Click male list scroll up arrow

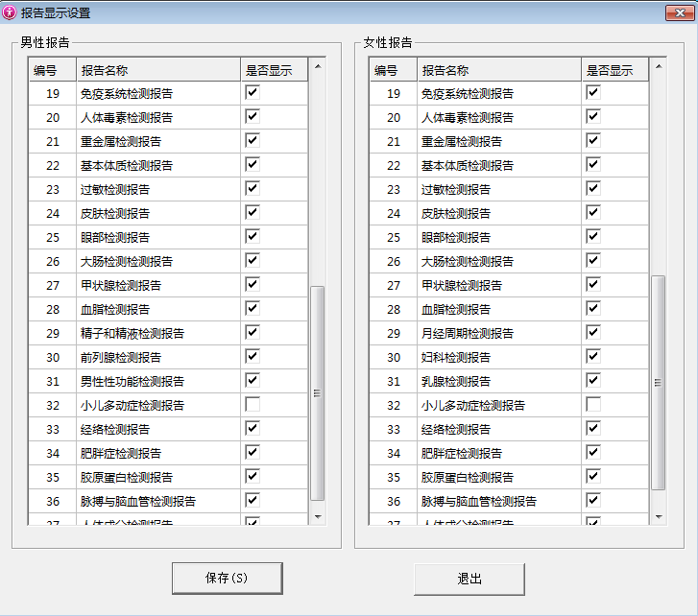pyautogui.click(x=317, y=66)
